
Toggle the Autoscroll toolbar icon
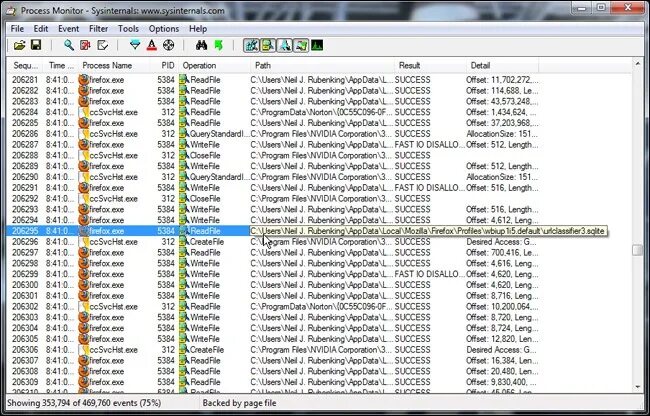pyautogui.click(x=85, y=45)
